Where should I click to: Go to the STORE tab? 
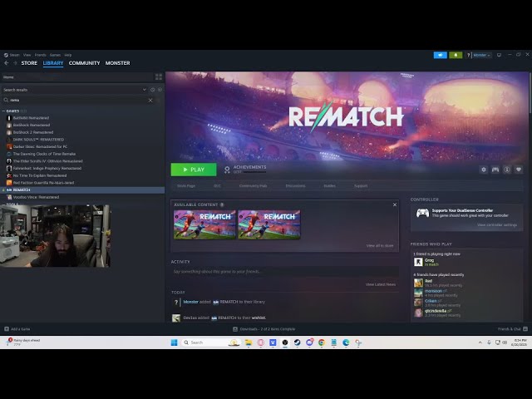(29, 63)
